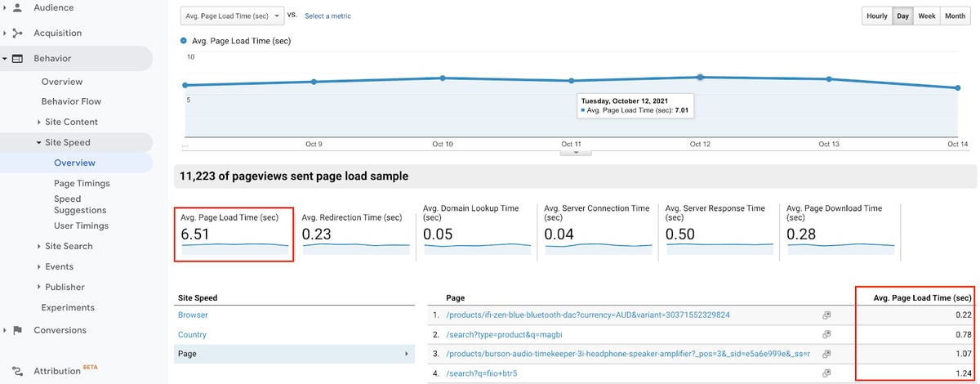Image resolution: width=980 pixels, height=384 pixels.
Task: Expand Publisher submenu
Action: pyautogui.click(x=39, y=287)
